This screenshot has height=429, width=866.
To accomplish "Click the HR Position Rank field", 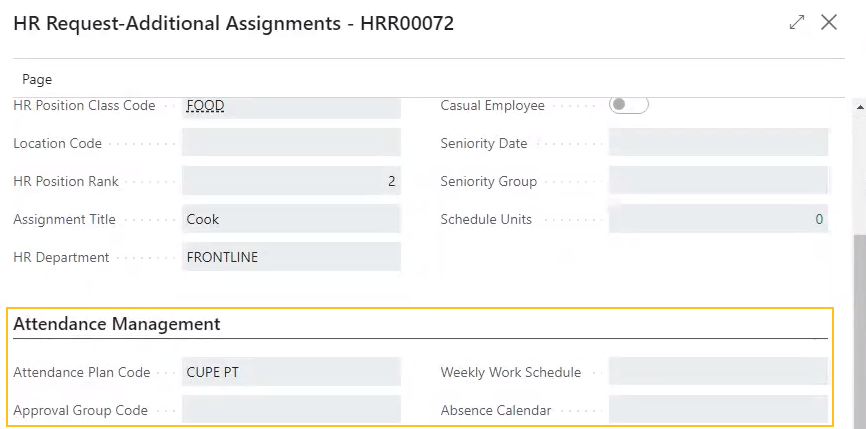I will click(291, 181).
